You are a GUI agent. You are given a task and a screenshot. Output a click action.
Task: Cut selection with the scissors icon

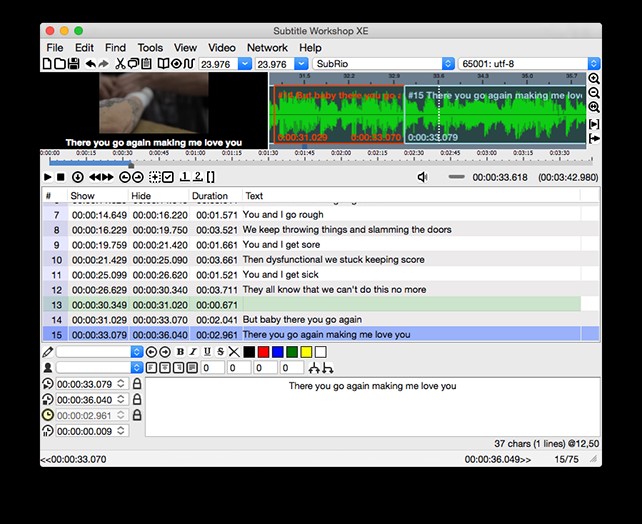(x=120, y=64)
